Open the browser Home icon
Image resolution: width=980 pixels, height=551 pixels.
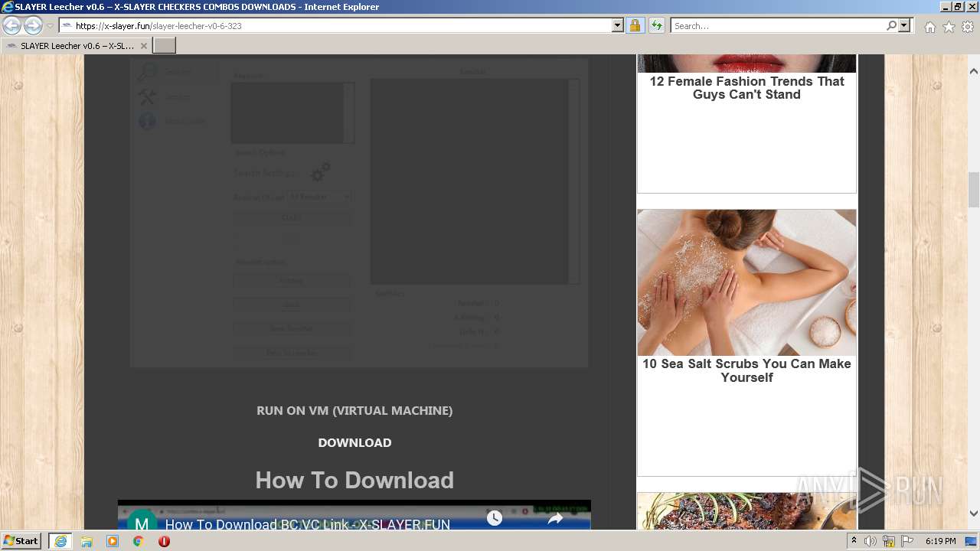click(929, 27)
